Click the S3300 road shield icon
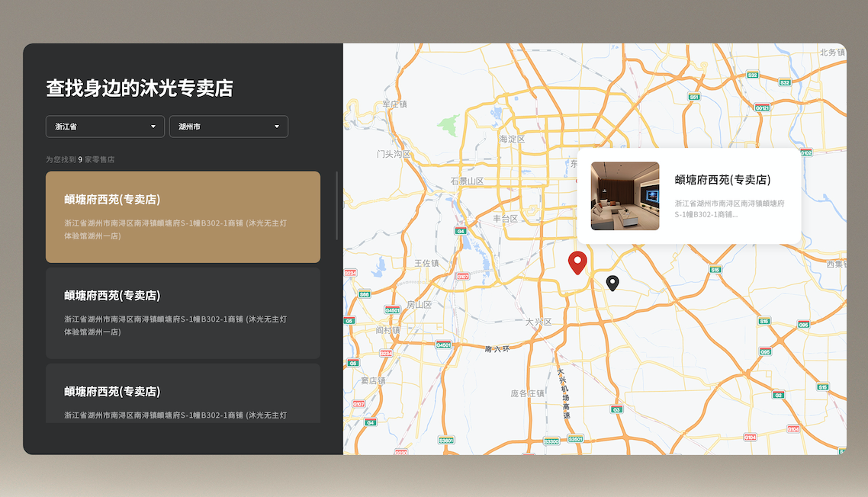868x497 pixels. pos(551,441)
